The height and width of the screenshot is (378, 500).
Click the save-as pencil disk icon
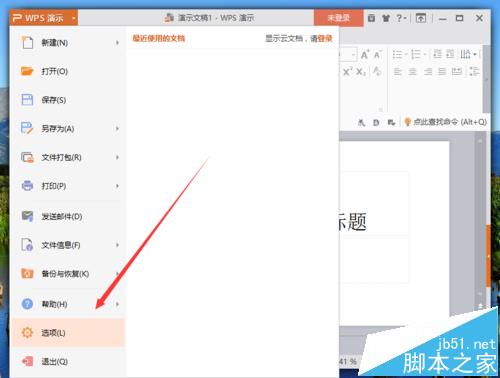(27, 128)
